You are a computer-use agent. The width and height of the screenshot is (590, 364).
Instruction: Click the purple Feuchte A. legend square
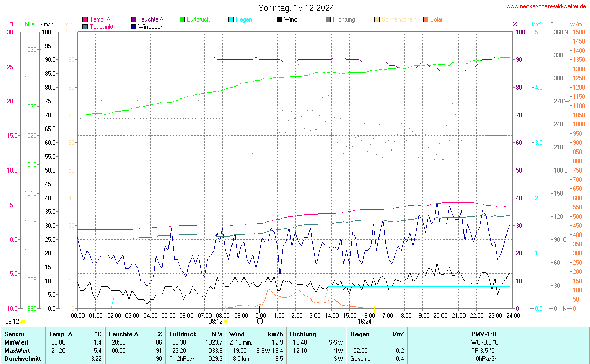click(x=134, y=19)
